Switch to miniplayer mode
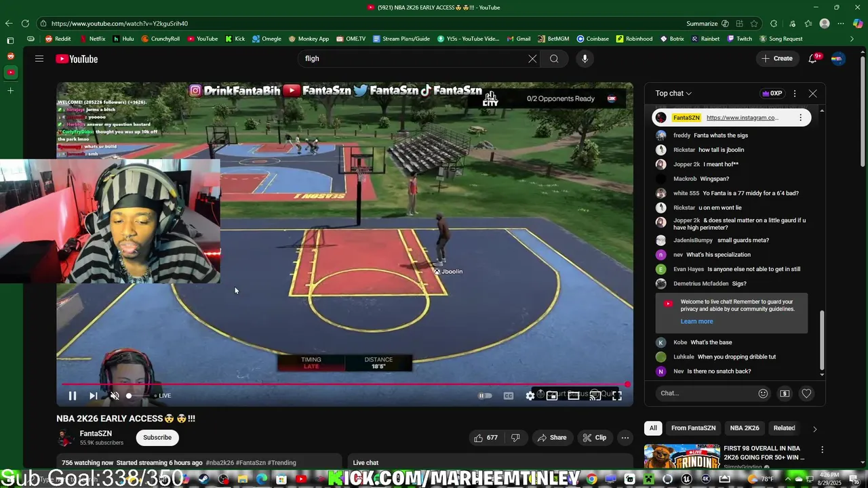 (552, 396)
